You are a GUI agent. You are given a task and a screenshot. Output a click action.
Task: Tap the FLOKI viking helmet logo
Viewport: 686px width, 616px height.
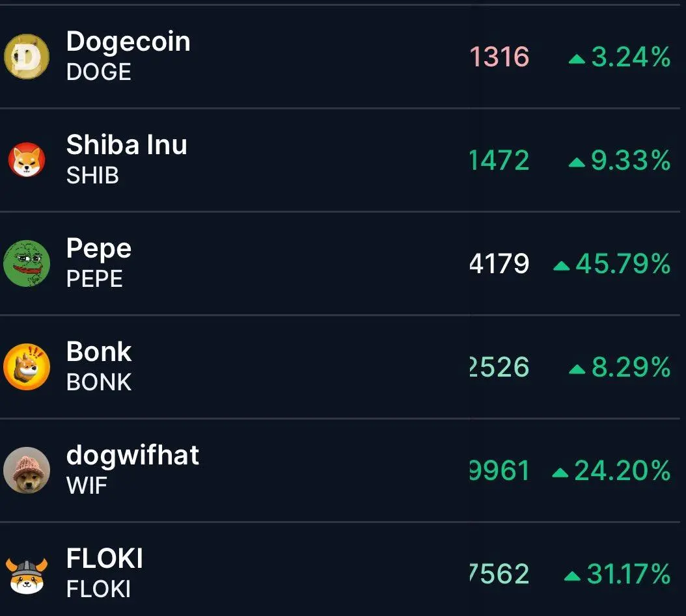click(x=27, y=575)
